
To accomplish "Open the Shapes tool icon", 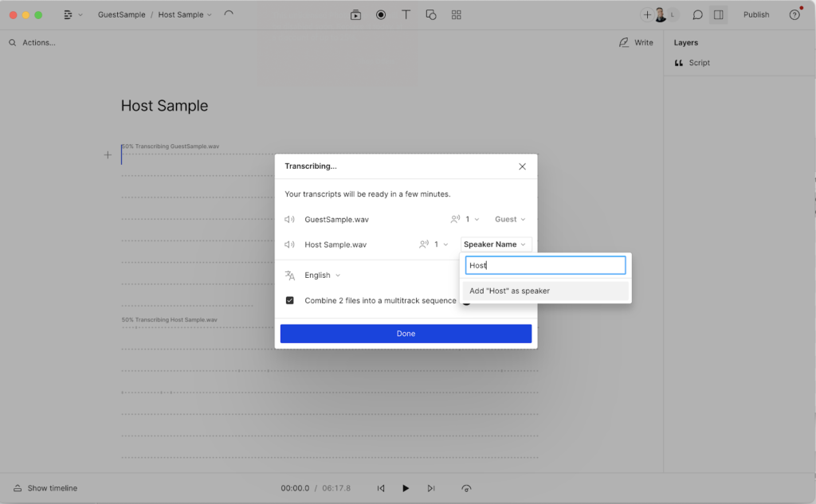I will tap(430, 14).
